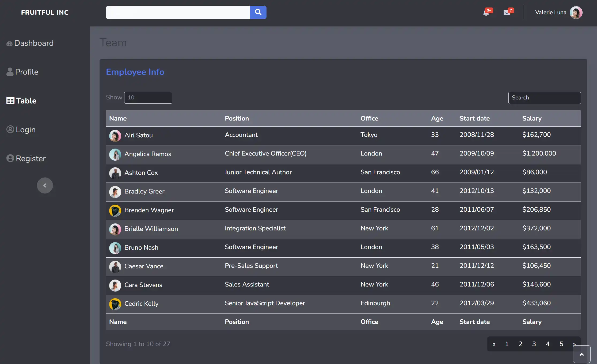Click the top search text field
597x364 pixels.
(x=178, y=12)
